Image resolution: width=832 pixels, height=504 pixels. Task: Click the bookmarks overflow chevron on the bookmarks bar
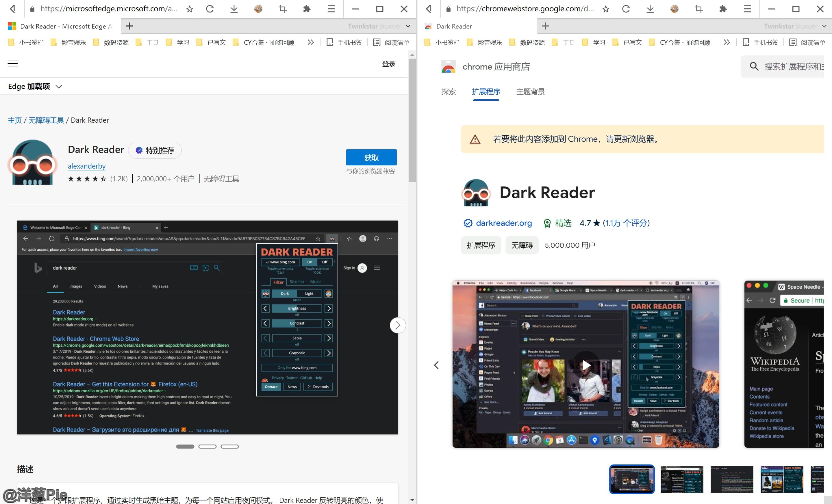point(310,42)
